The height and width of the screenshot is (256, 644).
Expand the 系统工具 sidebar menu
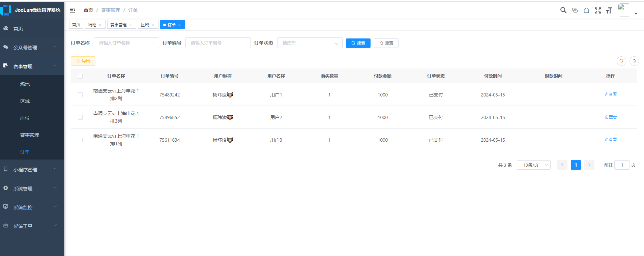(x=32, y=226)
